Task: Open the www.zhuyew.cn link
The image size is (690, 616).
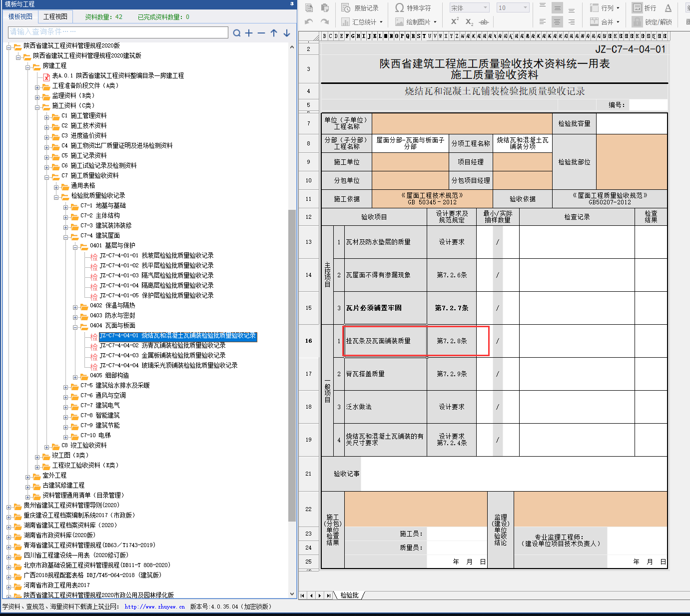Action: [155, 607]
